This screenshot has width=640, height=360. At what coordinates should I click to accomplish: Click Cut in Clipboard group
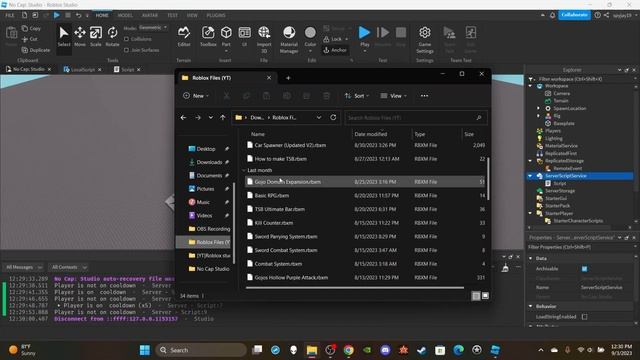[x=30, y=39]
